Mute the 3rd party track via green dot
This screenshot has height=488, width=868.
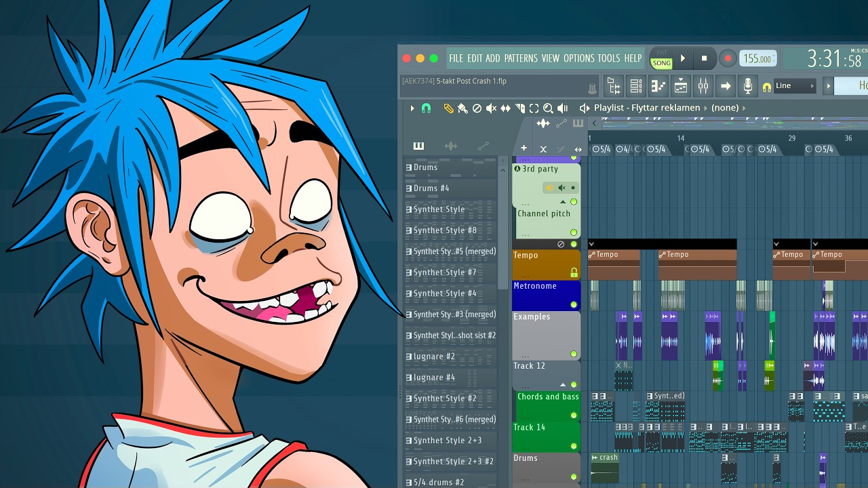point(574,202)
